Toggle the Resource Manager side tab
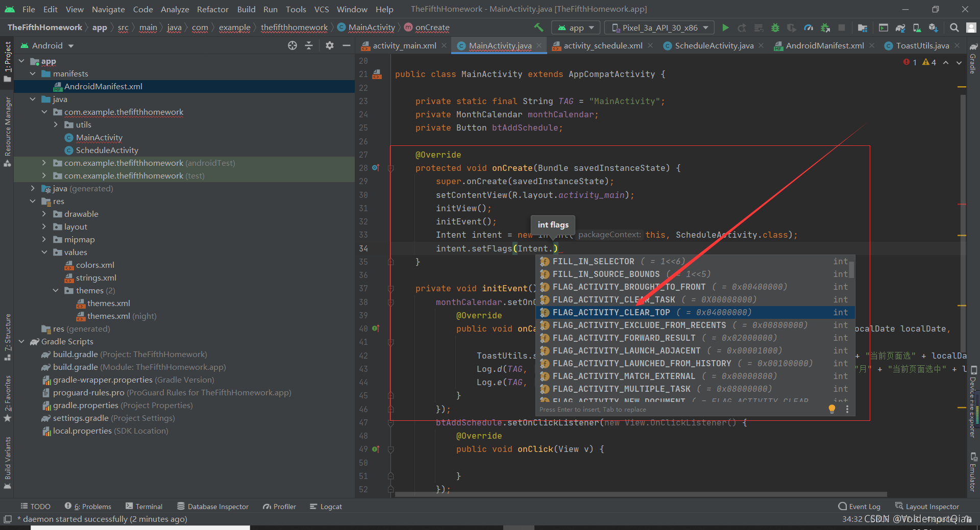The image size is (980, 530). pyautogui.click(x=7, y=131)
